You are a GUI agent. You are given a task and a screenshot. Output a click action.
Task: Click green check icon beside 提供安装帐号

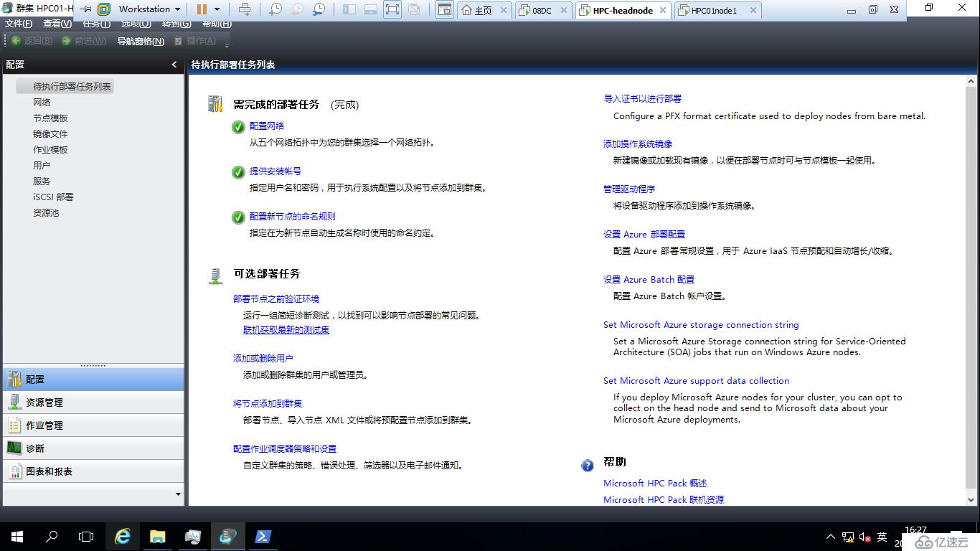(x=238, y=172)
